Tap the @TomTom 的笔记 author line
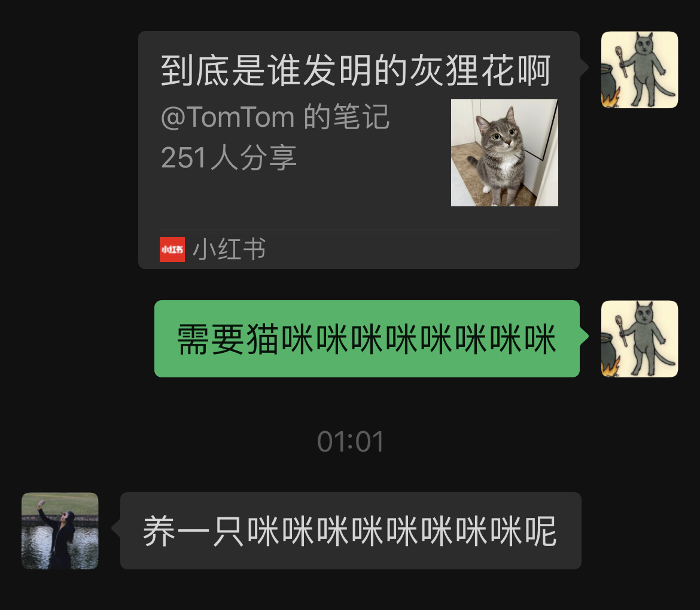 (275, 117)
